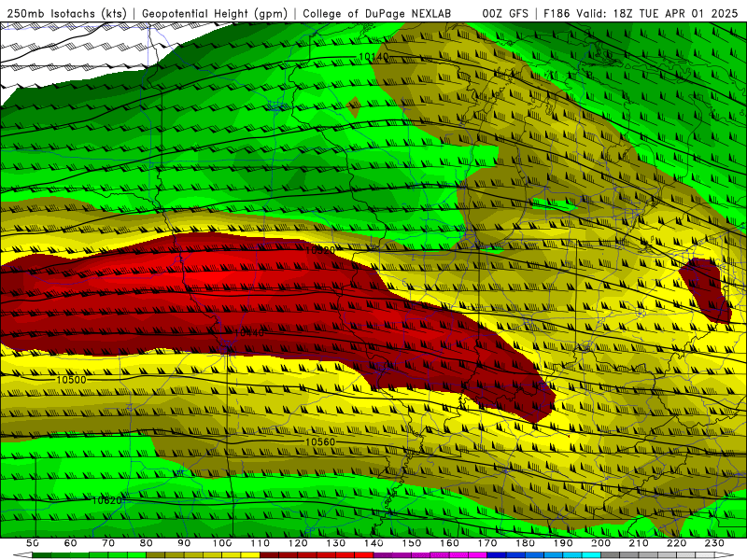Click the 10320 height contour label
The width and height of the screenshot is (747, 560).
click(x=320, y=250)
